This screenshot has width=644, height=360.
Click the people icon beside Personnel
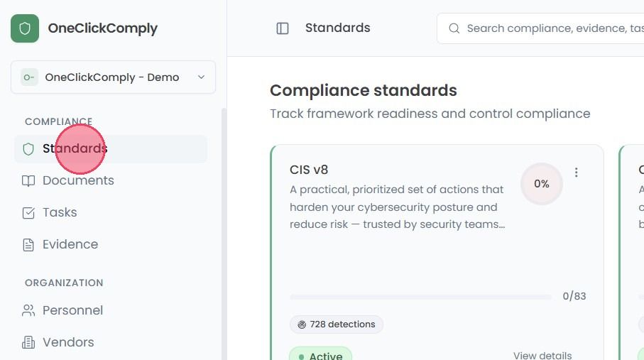pos(28,311)
